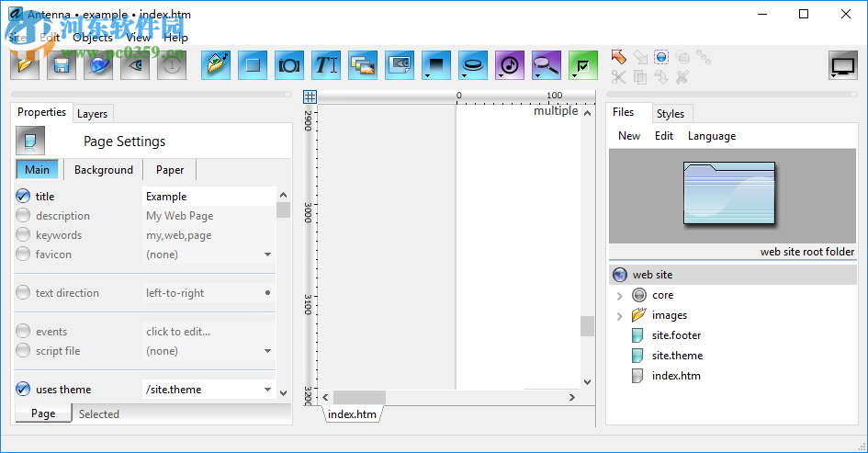
Task: Click the grid toggle icon by ruler
Action: [310, 96]
